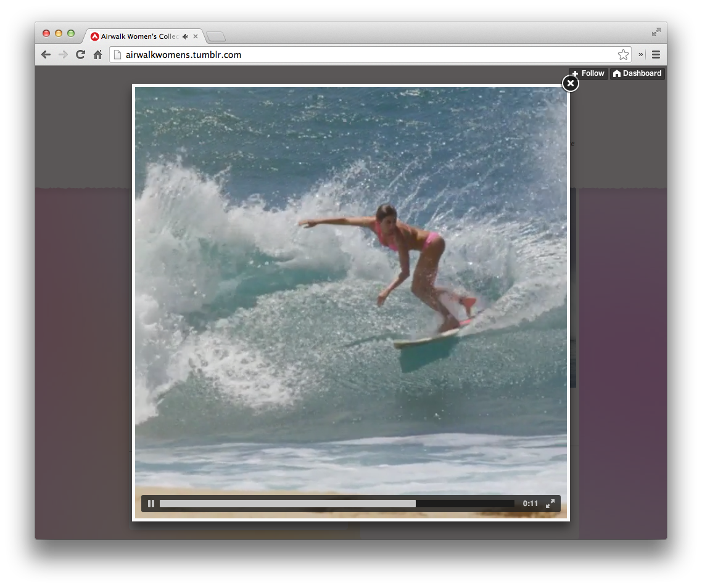Close the browser window with the red button
This screenshot has height=588, width=702.
click(x=46, y=33)
